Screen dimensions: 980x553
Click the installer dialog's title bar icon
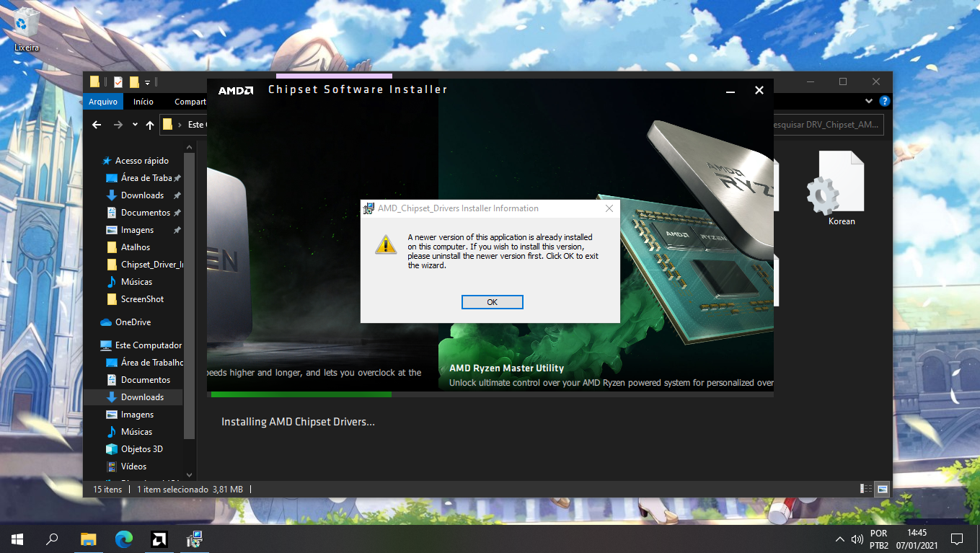coord(368,208)
